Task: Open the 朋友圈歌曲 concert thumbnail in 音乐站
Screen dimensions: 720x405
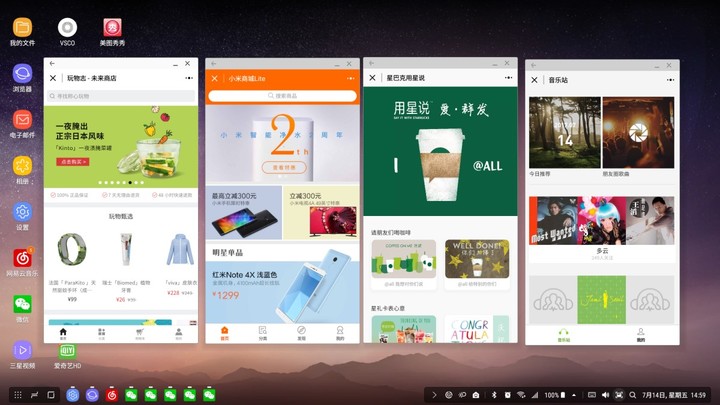Action: click(638, 132)
